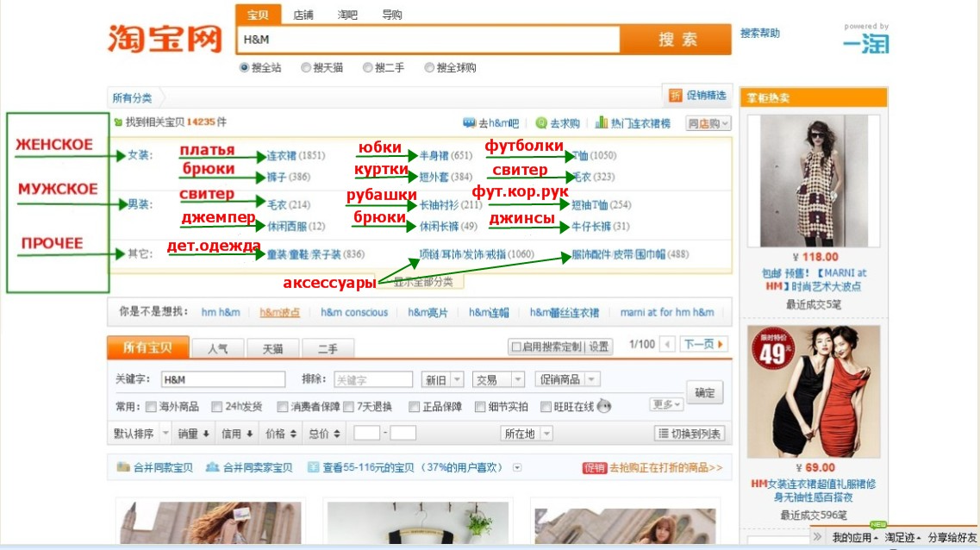The height and width of the screenshot is (550, 980).
Task: Expand the bottom toolbar double-arrow icon
Action: coord(817,537)
